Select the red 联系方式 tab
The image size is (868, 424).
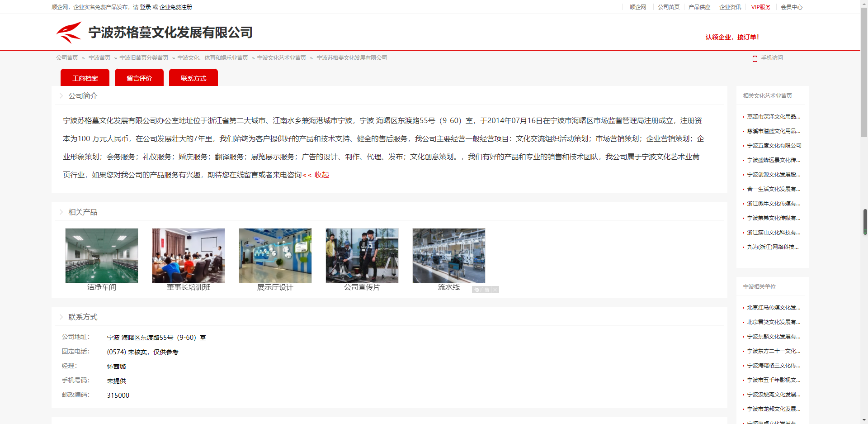(193, 78)
